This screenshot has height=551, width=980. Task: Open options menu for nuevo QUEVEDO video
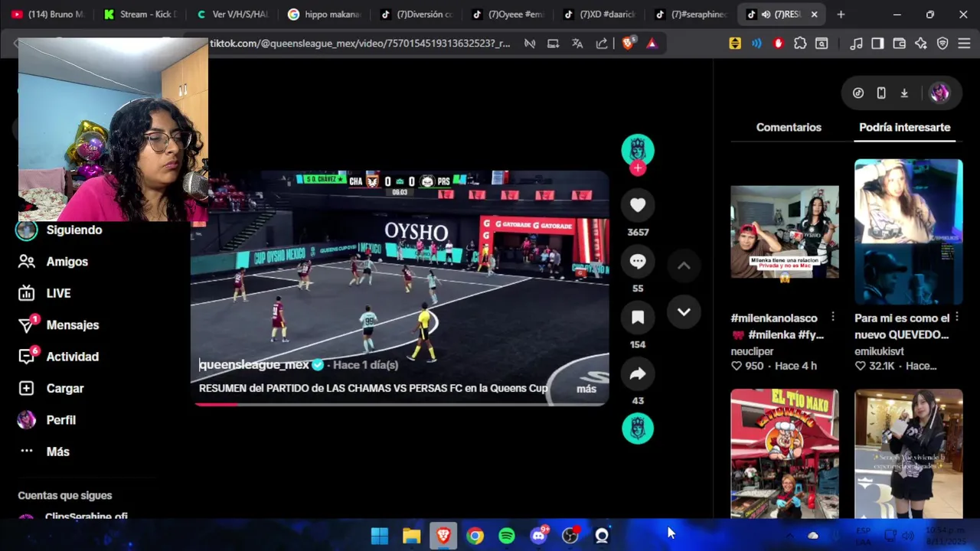click(x=956, y=317)
